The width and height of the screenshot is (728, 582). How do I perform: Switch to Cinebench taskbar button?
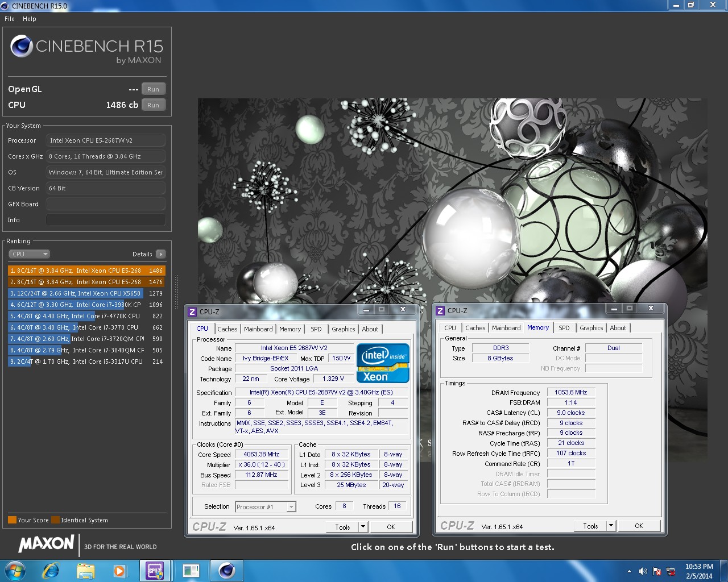(x=227, y=571)
